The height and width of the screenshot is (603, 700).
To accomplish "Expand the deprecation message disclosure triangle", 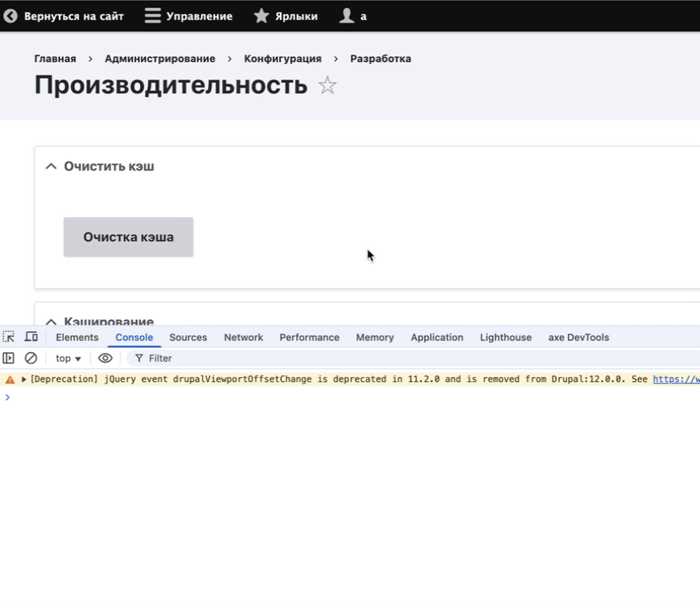I will click(x=24, y=379).
